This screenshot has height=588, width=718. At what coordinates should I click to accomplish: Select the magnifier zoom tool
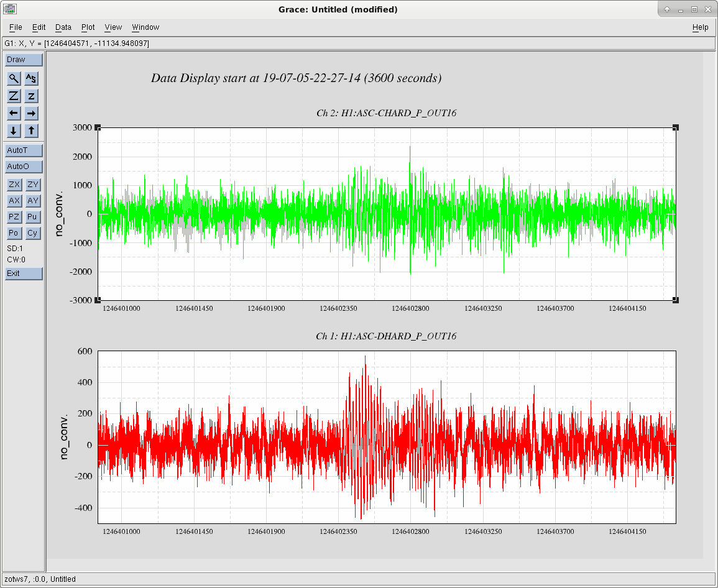pyautogui.click(x=14, y=79)
